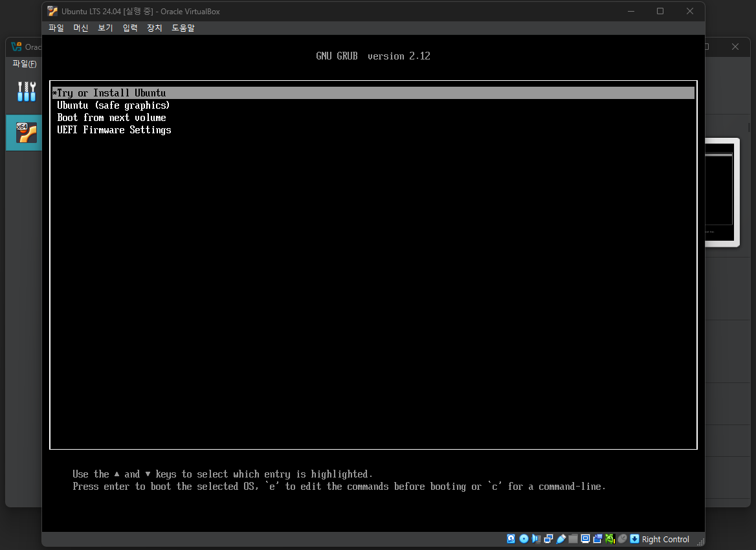Click the CPU execution engine status icon
This screenshot has width=756, height=550.
[610, 539]
